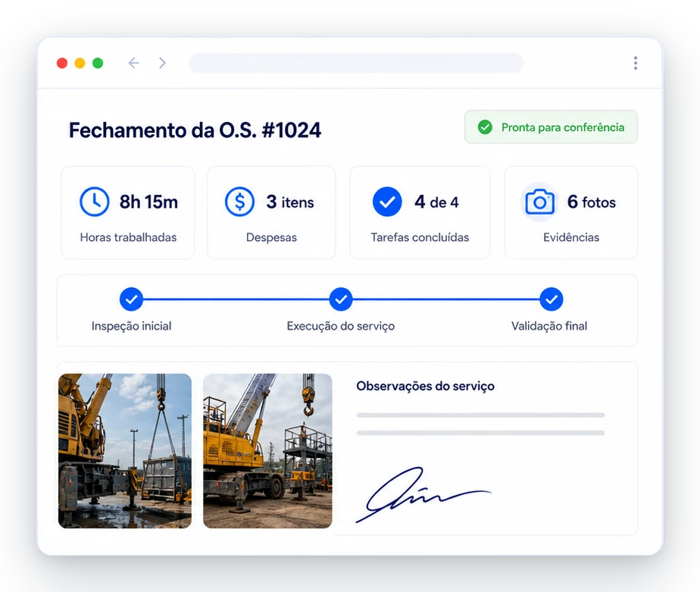Viewport: 700px width, 592px height.
Task: Select the 3 itens value
Action: pos(290,202)
